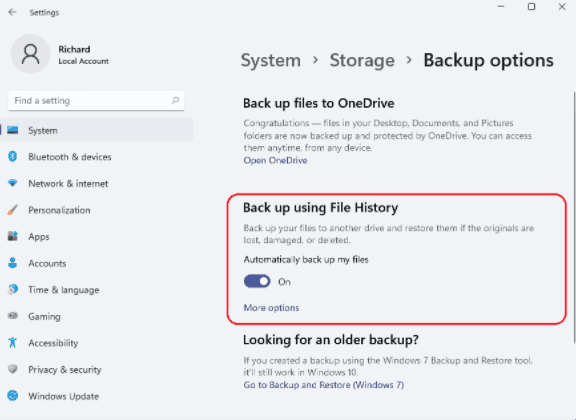Click the Privacy & security shield icon
The height and width of the screenshot is (420, 576).
[13, 369]
